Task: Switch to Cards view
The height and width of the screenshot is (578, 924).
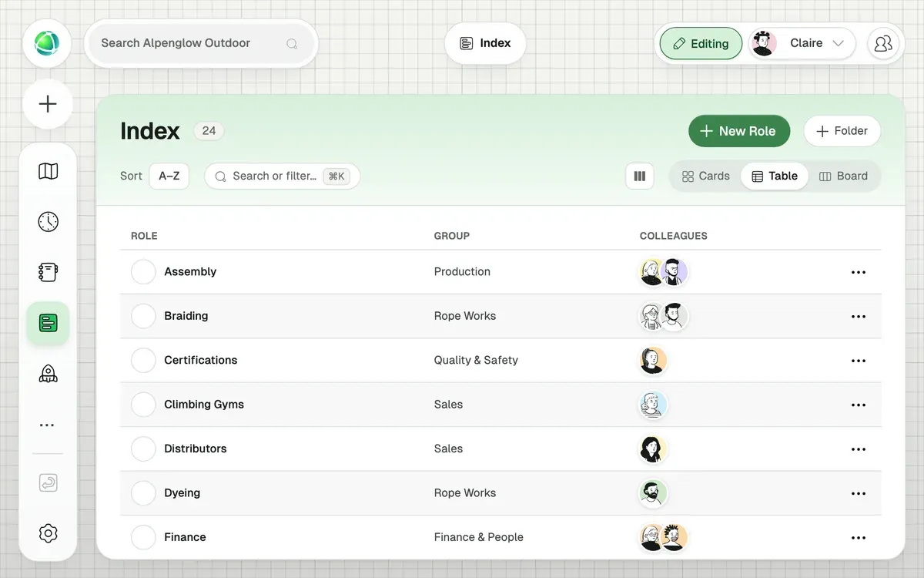Action: (706, 176)
